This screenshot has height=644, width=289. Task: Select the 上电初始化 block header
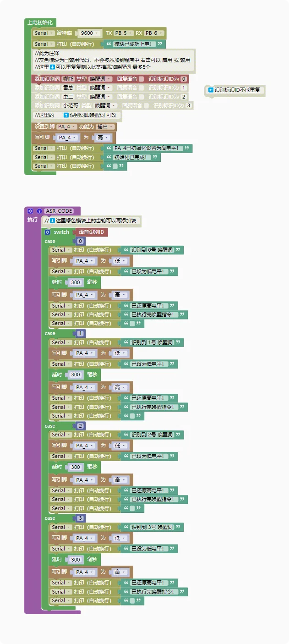[x=40, y=22]
